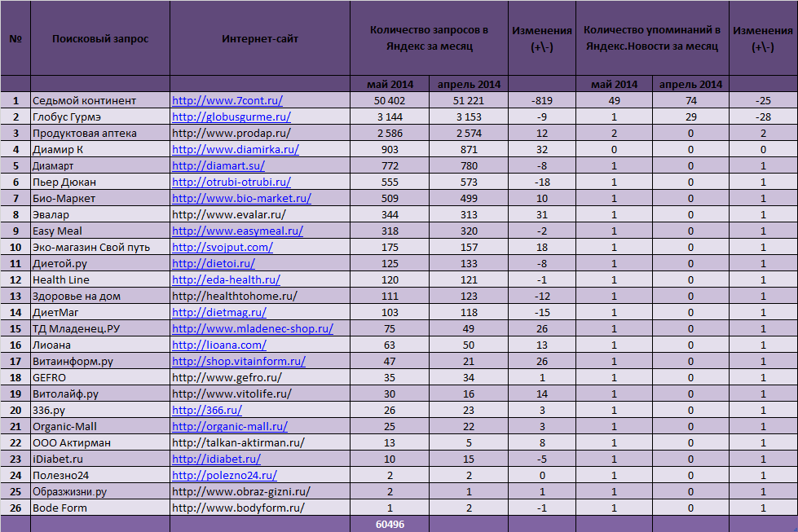This screenshot has height=532, width=798.
Task: Select the 'Глобус Гурмэ' search query cell
Action: (x=100, y=117)
